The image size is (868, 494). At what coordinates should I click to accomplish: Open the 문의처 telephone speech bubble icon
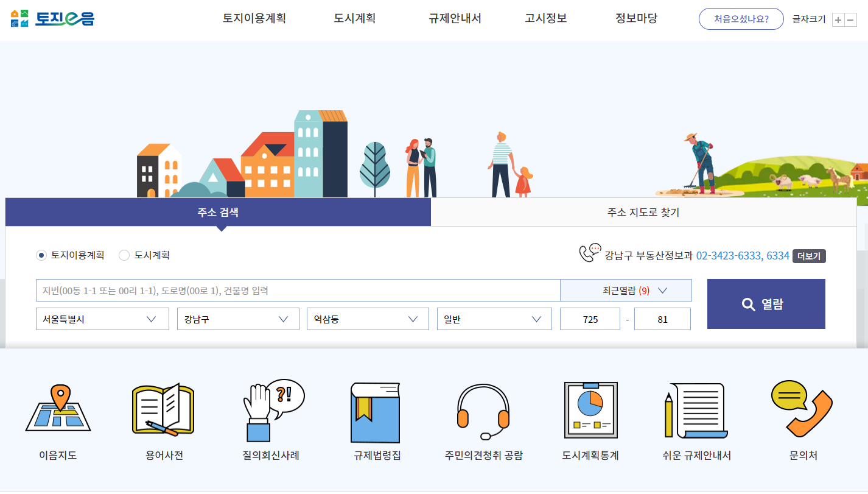[x=802, y=409]
